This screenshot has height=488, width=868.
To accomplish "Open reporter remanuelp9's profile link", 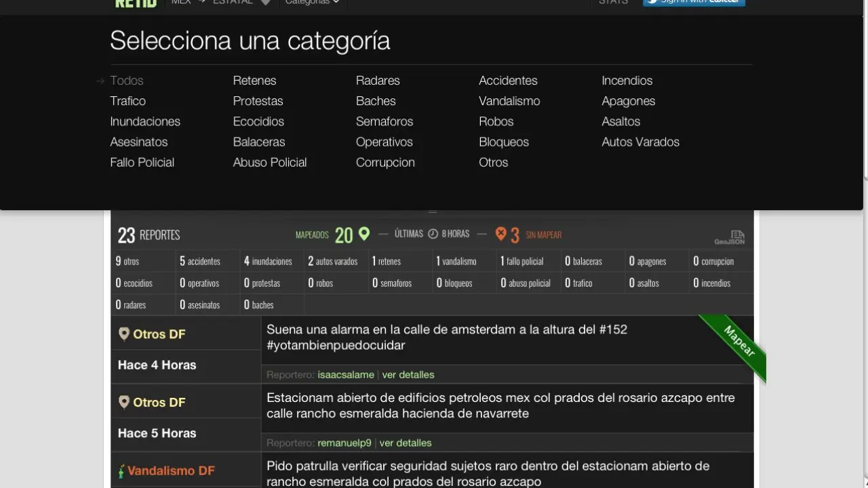I will [344, 443].
